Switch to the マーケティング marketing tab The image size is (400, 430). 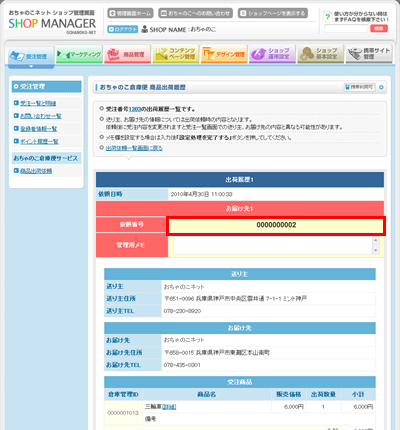(x=79, y=54)
